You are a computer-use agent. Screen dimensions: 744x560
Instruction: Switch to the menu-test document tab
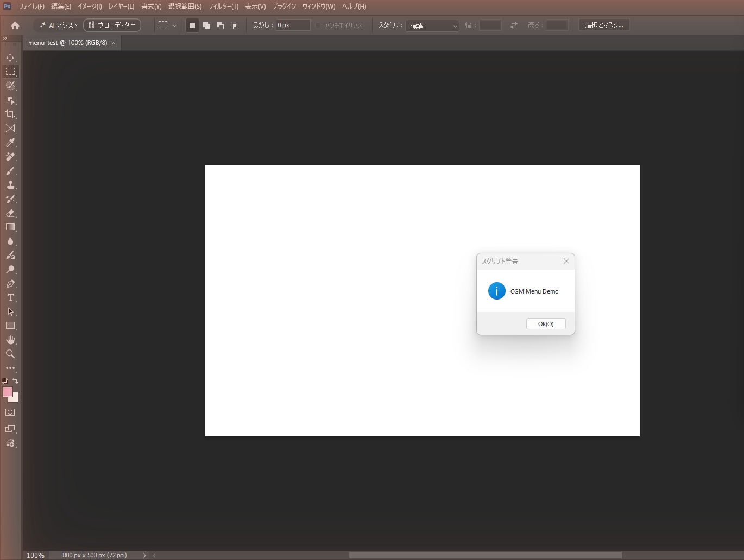68,43
